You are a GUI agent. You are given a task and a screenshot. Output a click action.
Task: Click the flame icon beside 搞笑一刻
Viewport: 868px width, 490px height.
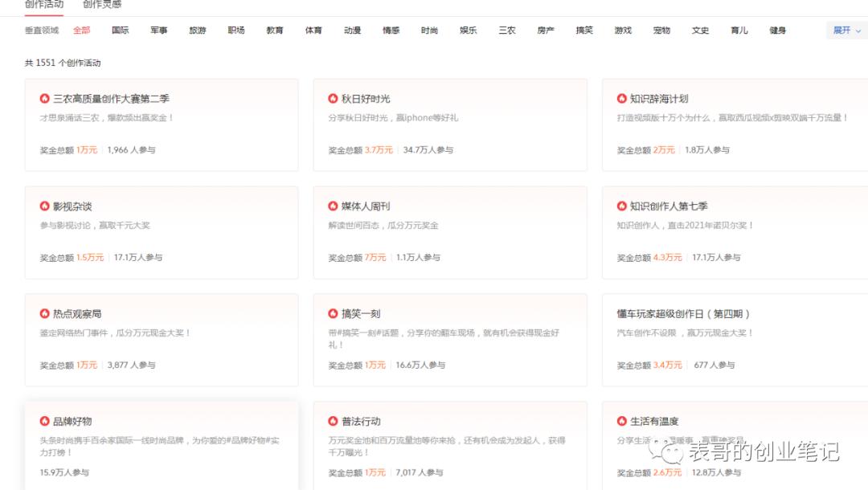point(333,313)
